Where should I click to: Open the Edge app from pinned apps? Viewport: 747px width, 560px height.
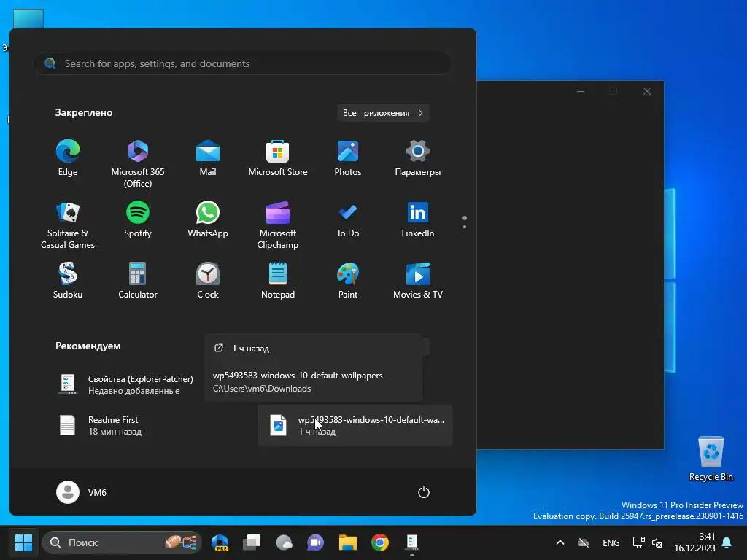pos(68,158)
